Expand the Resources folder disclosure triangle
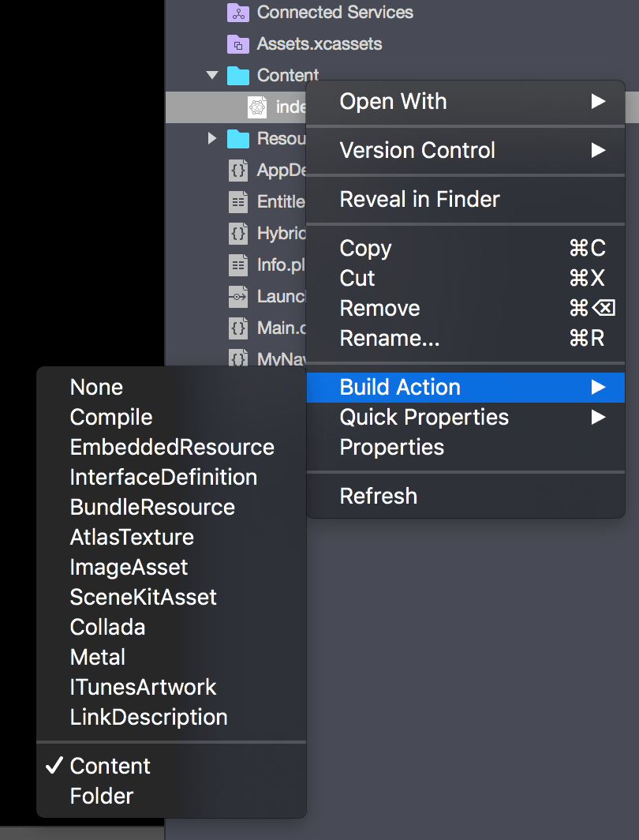This screenshot has width=639, height=840. click(211, 138)
